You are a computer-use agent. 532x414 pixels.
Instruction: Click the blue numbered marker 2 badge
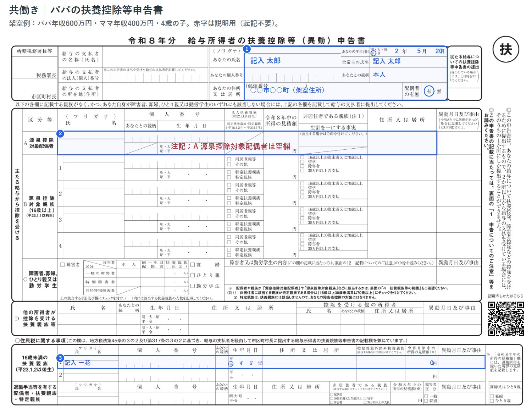coord(60,133)
